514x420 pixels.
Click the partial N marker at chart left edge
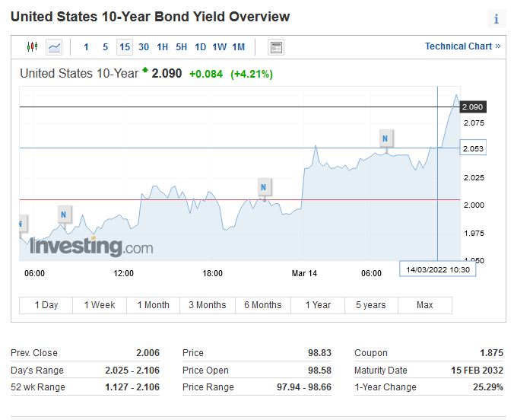pos(22,223)
